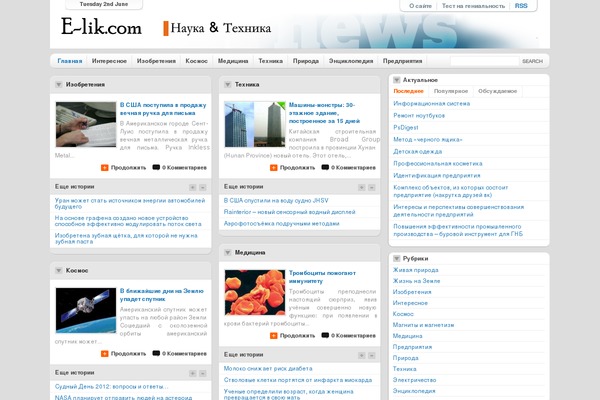Screen dimensions: 600x400
Task: Open the satellite article thumbnail
Action: coord(86,310)
